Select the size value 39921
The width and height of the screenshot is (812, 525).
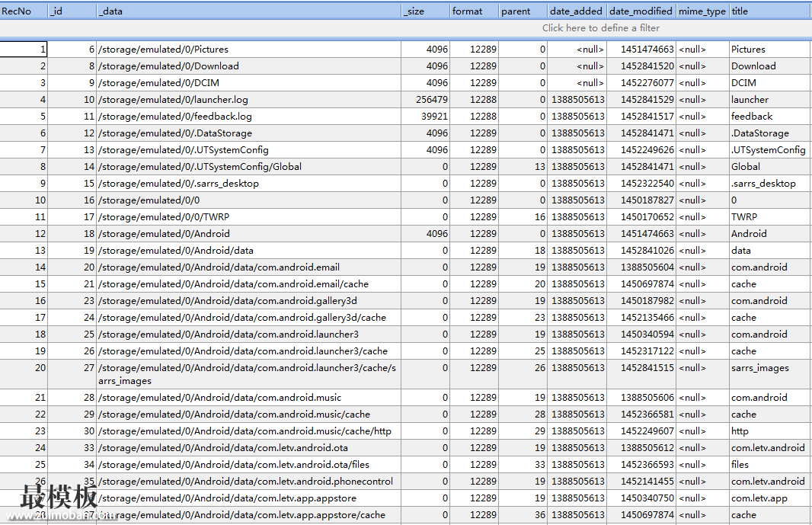tap(426, 116)
